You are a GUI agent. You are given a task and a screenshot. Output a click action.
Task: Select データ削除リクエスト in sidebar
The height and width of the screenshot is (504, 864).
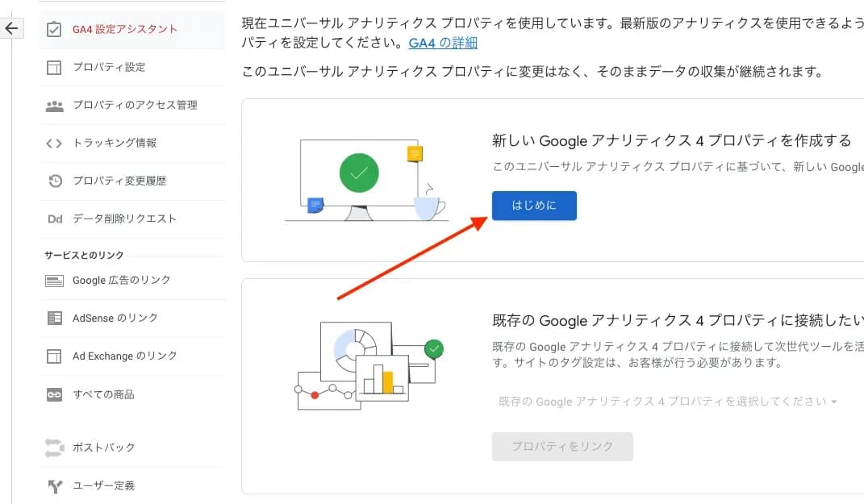(124, 219)
